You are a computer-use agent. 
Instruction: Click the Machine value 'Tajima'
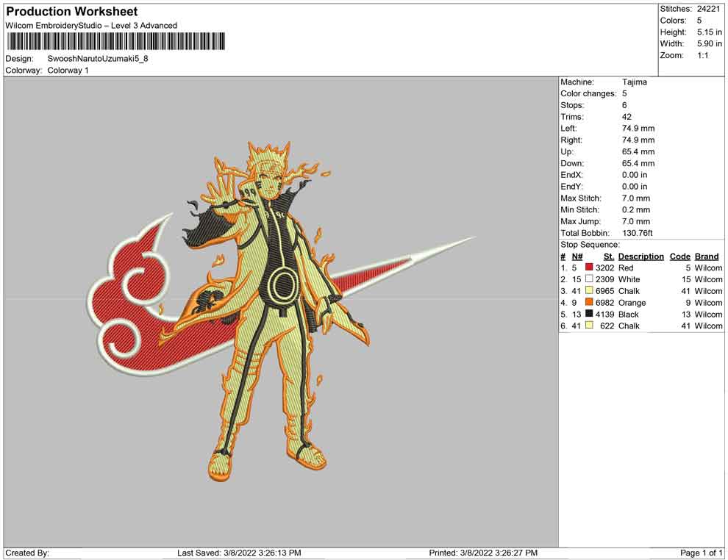[634, 82]
